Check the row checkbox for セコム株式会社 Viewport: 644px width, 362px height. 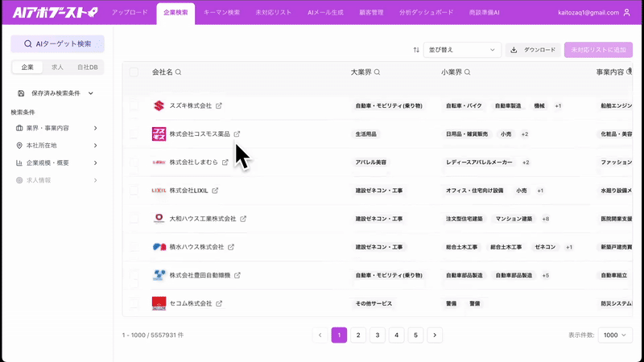pyautogui.click(x=134, y=304)
